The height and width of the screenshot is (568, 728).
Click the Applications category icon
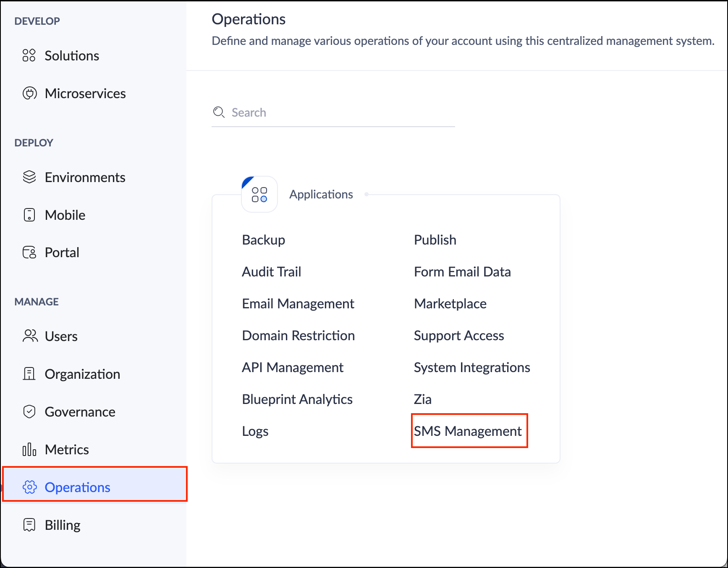(x=259, y=195)
